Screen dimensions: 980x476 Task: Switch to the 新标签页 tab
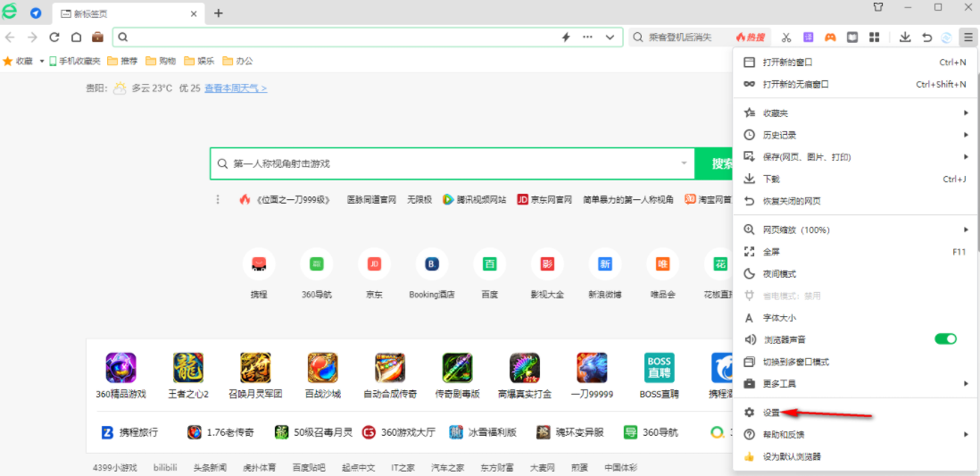click(127, 13)
